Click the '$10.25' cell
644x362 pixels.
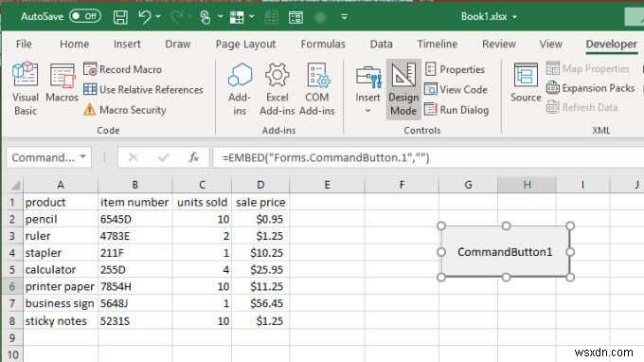pyautogui.click(x=260, y=253)
